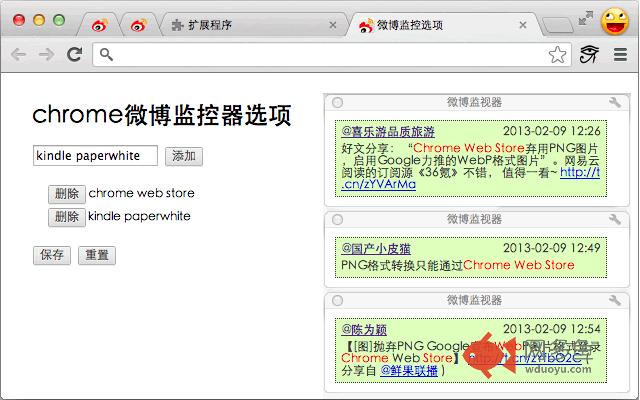Click the Eye of Horus extension icon
Image resolution: width=640 pixels, height=400 pixels.
[589, 54]
